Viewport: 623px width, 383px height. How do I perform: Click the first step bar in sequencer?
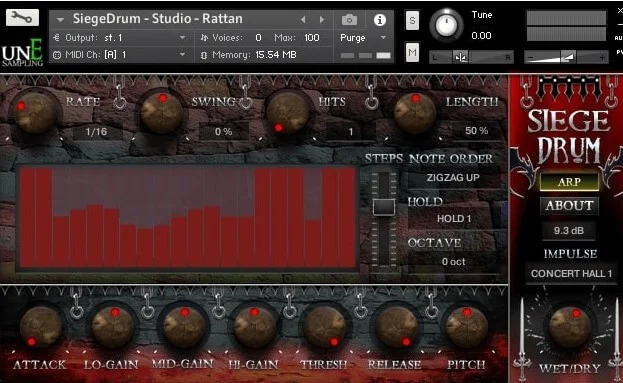27,218
